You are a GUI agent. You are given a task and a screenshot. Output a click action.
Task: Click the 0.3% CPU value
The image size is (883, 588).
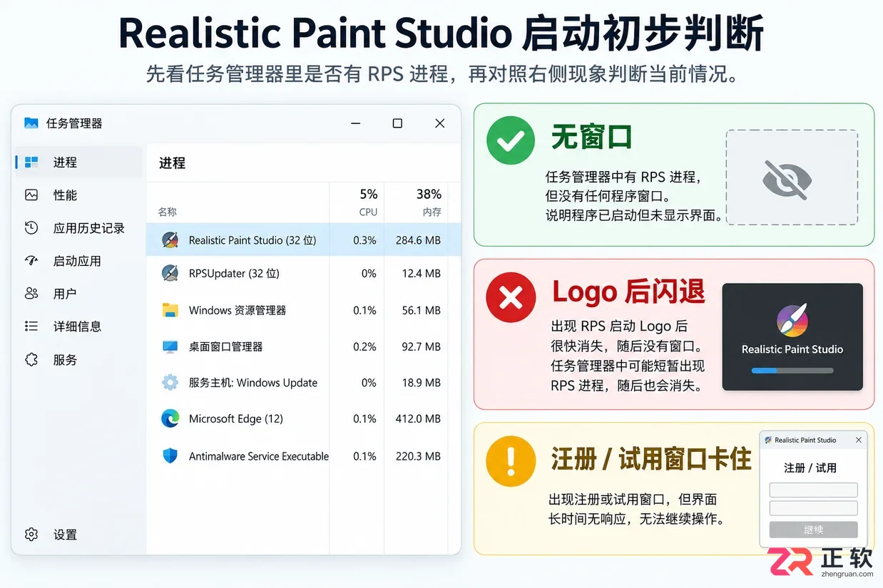[x=364, y=240]
